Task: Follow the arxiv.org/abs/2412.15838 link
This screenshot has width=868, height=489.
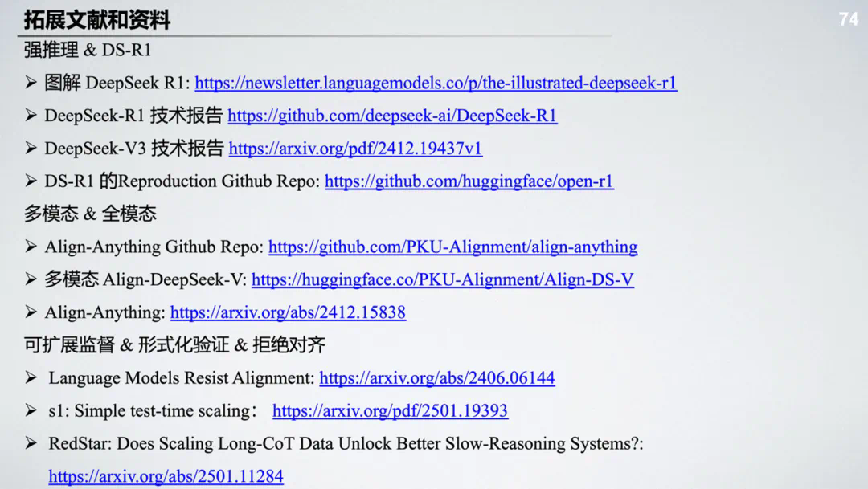Action: coord(288,312)
